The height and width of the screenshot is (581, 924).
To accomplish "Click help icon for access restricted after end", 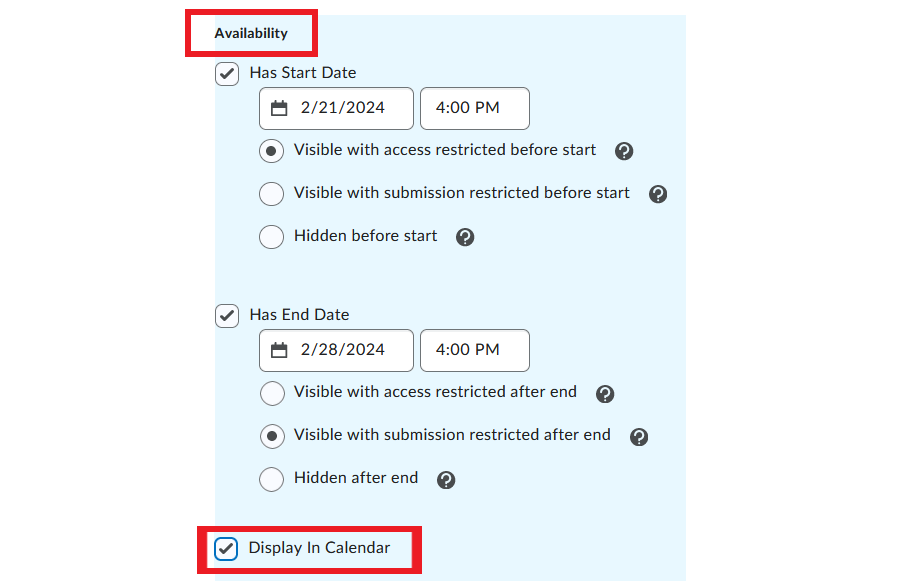I will click(605, 394).
